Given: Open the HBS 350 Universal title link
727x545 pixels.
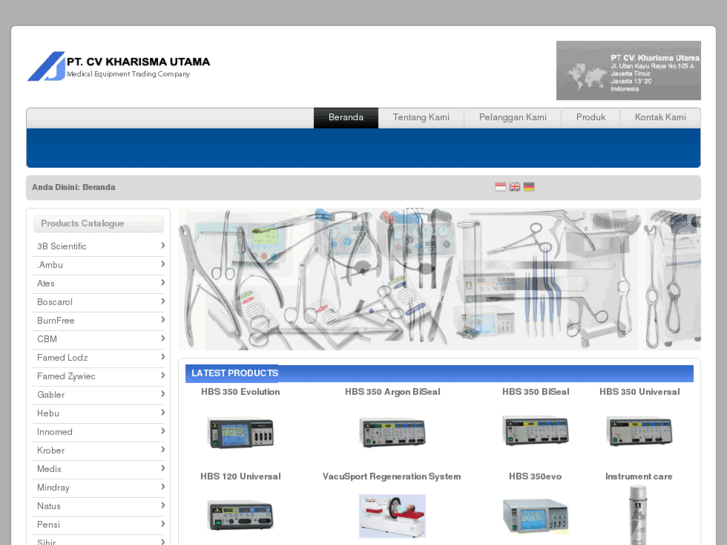Looking at the screenshot, I should 639,392.
